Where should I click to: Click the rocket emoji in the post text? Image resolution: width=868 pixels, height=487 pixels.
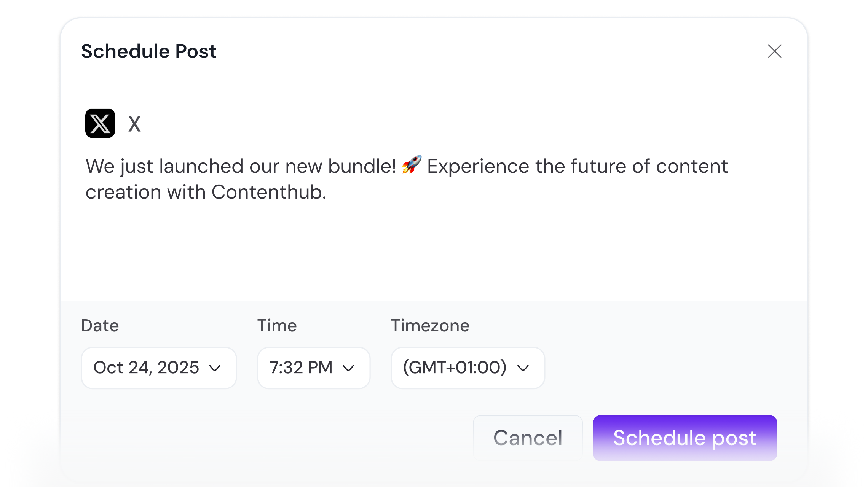point(412,166)
